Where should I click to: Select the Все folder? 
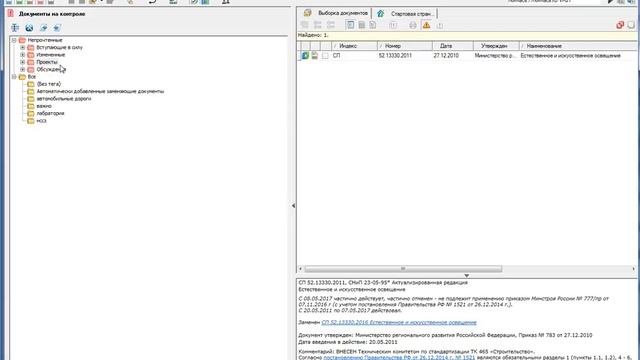coord(31,77)
